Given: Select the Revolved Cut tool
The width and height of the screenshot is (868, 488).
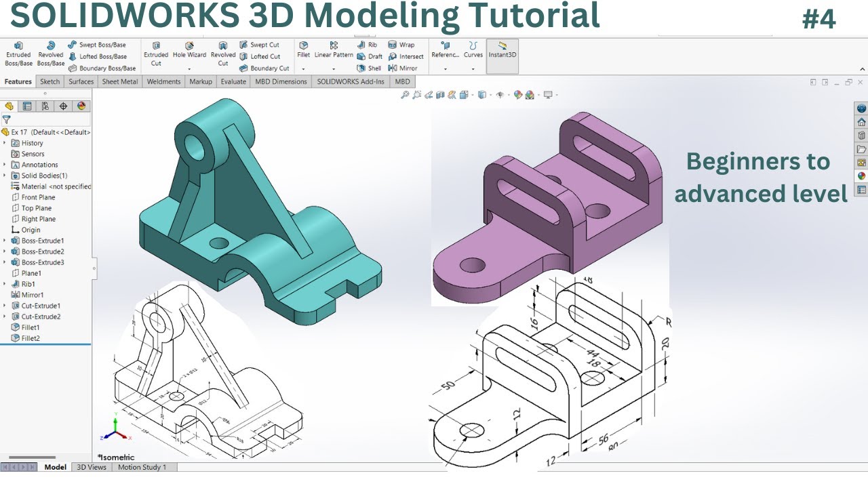Looking at the screenshot, I should 223,54.
